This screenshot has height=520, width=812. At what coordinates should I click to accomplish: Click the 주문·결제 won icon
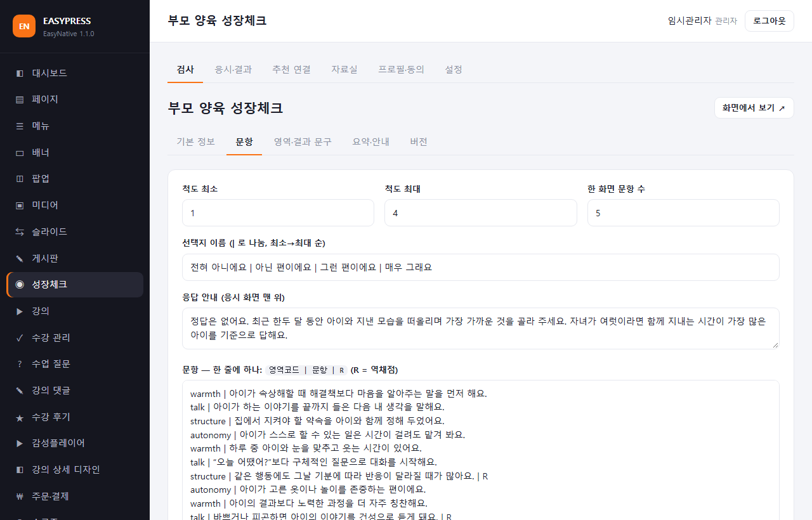pyautogui.click(x=20, y=497)
